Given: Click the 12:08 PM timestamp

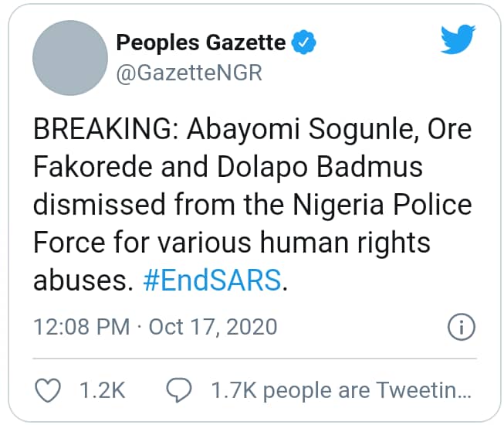Looking at the screenshot, I should tap(81, 327).
